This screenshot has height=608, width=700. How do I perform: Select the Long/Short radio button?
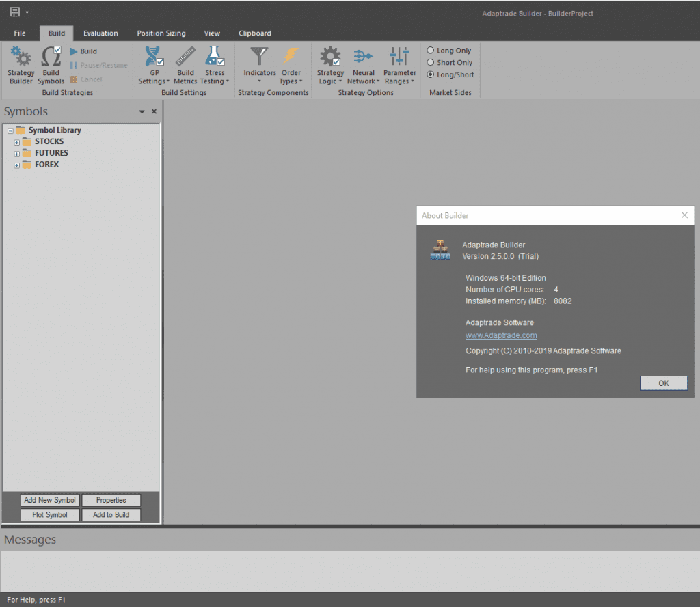coord(431,74)
